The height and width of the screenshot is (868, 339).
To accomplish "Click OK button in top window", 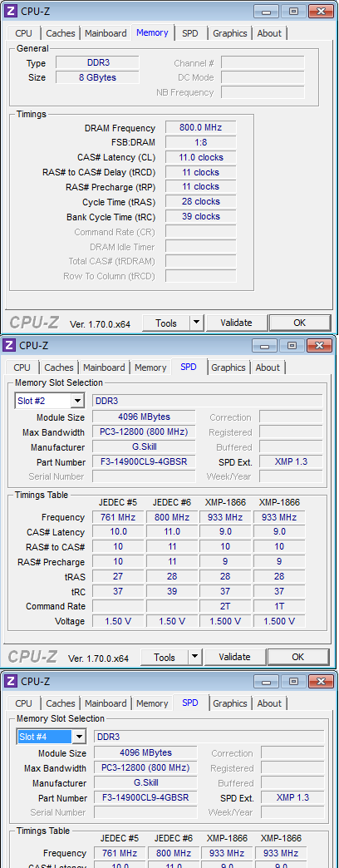I will pos(300,323).
